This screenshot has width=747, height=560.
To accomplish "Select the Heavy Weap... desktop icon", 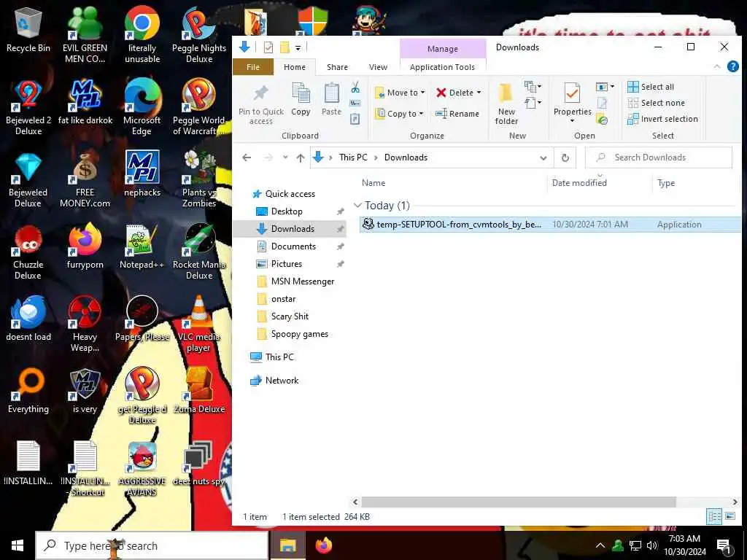I will [85, 324].
